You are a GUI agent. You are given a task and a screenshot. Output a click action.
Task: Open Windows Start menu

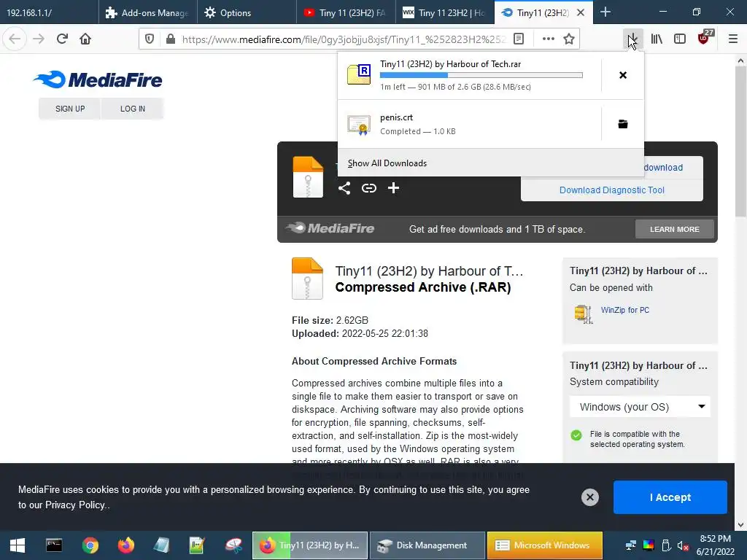tap(18, 545)
